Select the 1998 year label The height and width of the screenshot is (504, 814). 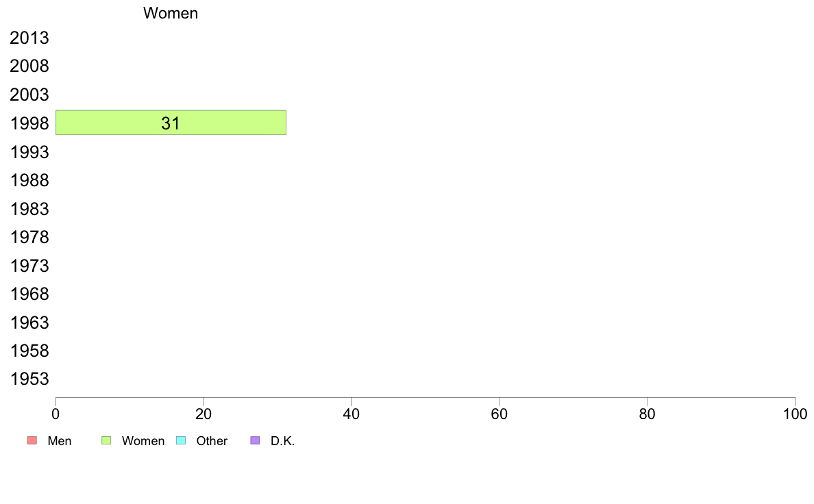[x=29, y=123]
